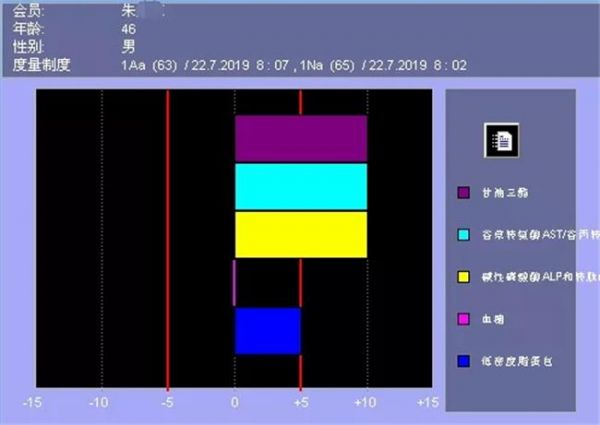Click the dark blue bar in chart
The height and width of the screenshot is (425, 600).
tap(267, 330)
